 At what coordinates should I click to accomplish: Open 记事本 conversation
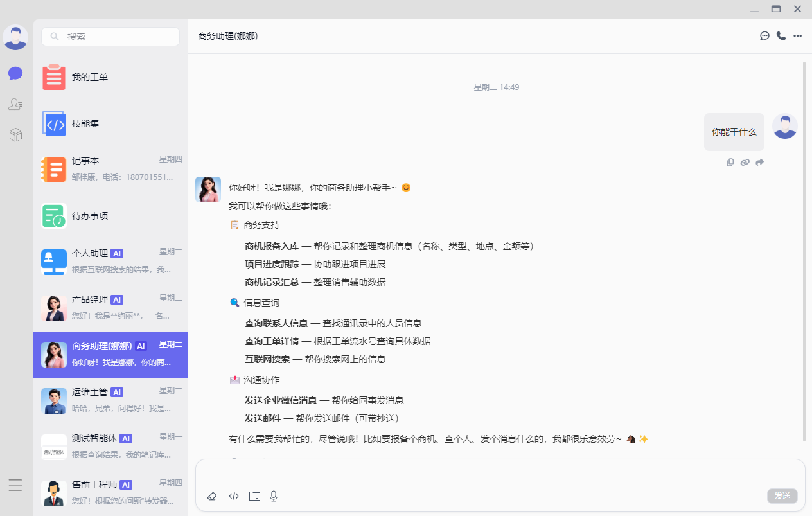click(110, 170)
